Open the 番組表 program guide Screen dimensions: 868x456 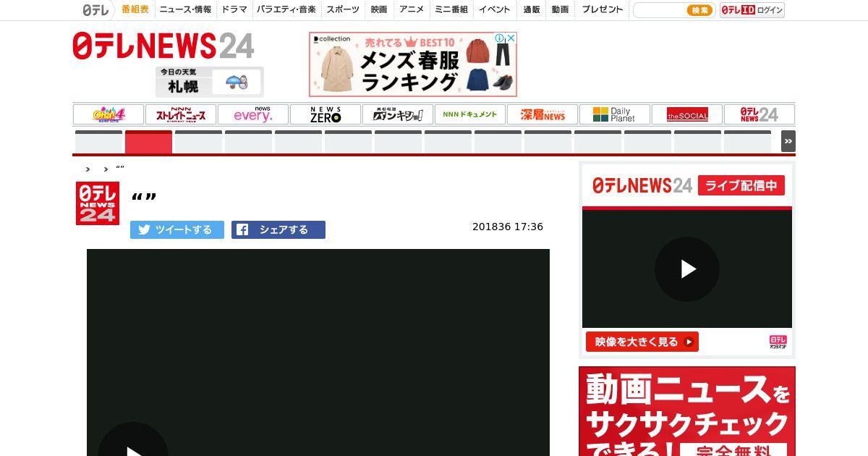(x=135, y=10)
